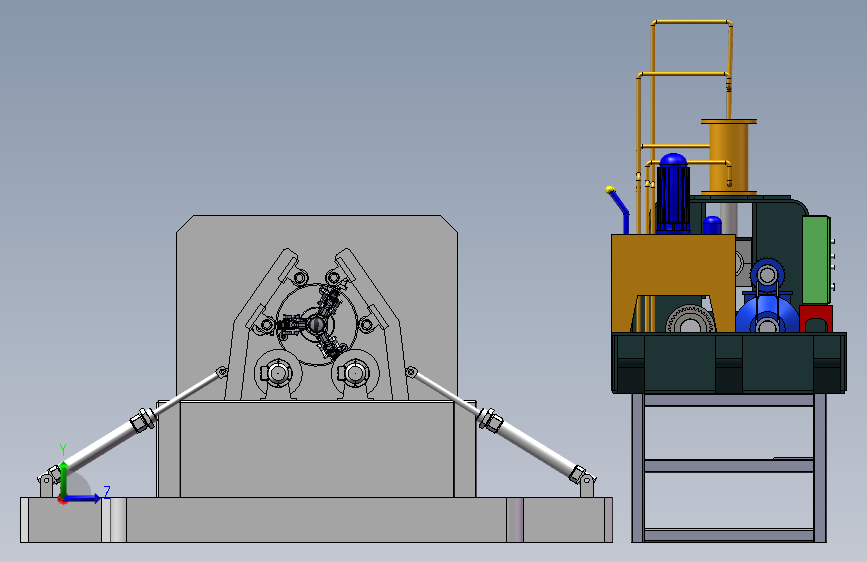Viewport: 867px width, 562px height.
Task: Select the yellow-knobbed blue lever handle
Action: pos(618,209)
